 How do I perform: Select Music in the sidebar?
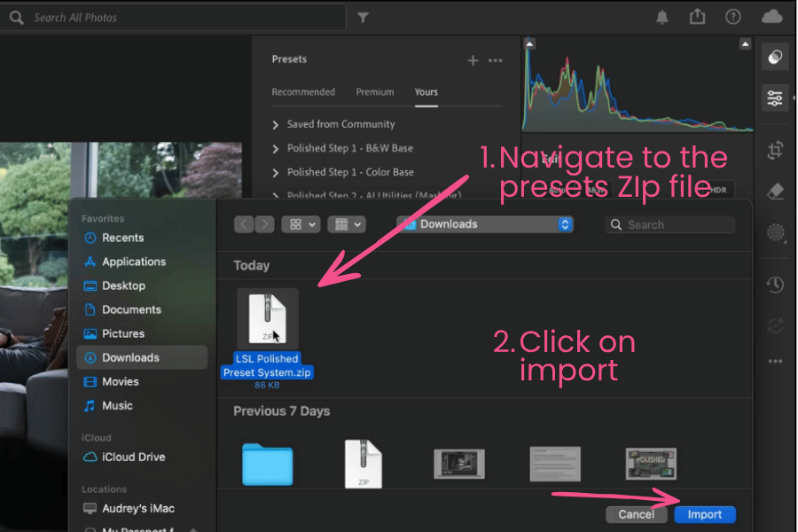point(142,406)
